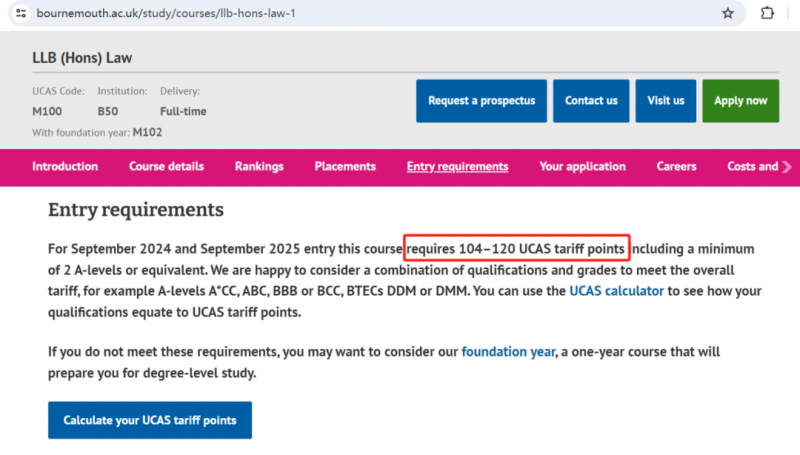Open the Contact us button
The width and height of the screenshot is (800, 455).
(x=591, y=101)
